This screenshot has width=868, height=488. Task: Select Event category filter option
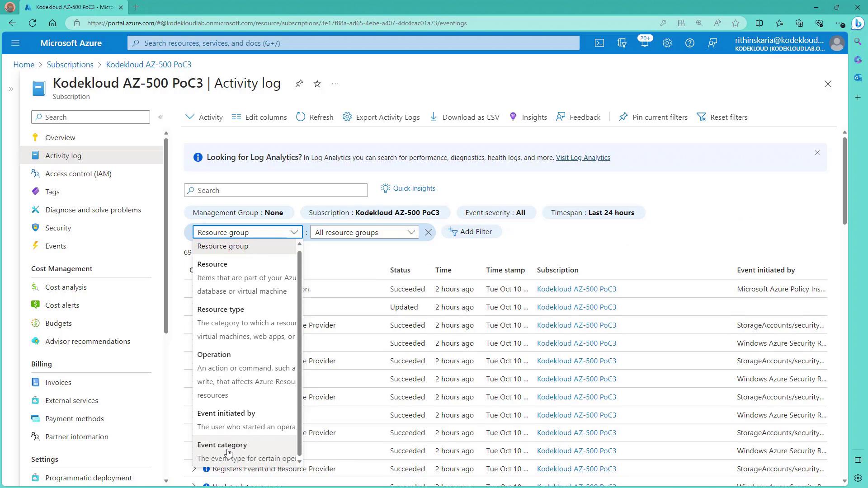coord(222,445)
